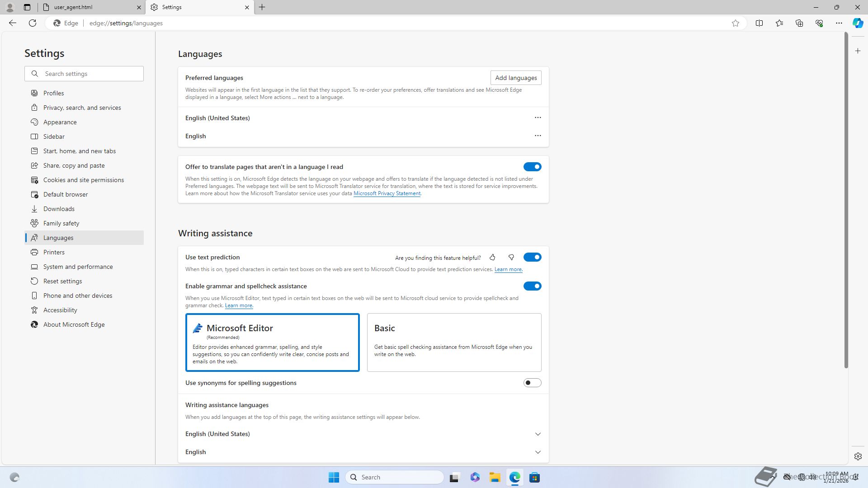The width and height of the screenshot is (868, 488).
Task: Open the Favorites toolbar icon
Action: (779, 23)
